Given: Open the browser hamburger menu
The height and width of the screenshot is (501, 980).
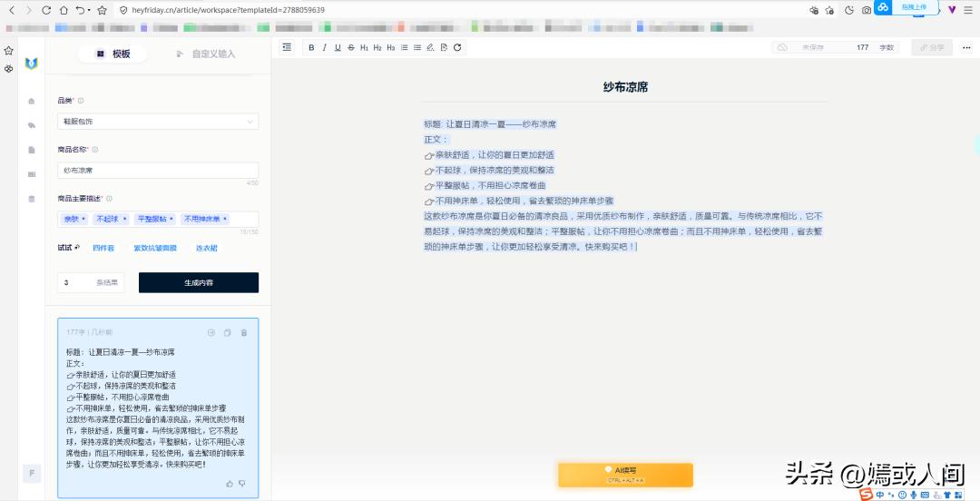Looking at the screenshot, I should tap(968, 10).
